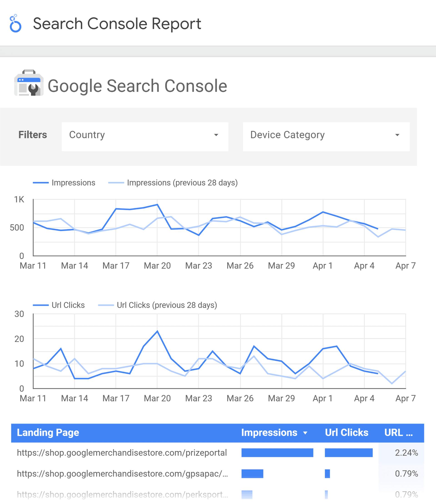Click the Mar 26 label on Url Clicks chart
Image resolution: width=436 pixels, height=504 pixels.
240,398
